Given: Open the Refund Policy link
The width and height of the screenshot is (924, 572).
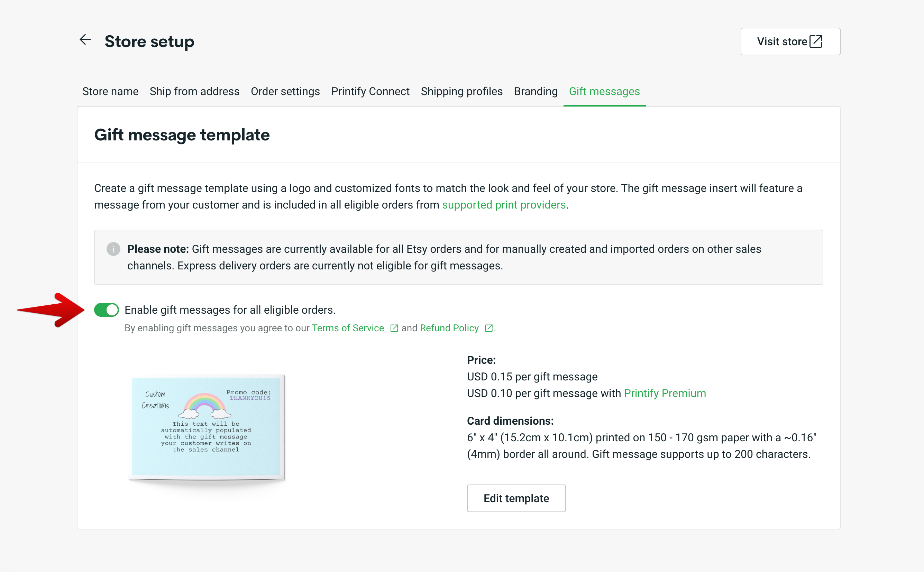Looking at the screenshot, I should point(449,328).
